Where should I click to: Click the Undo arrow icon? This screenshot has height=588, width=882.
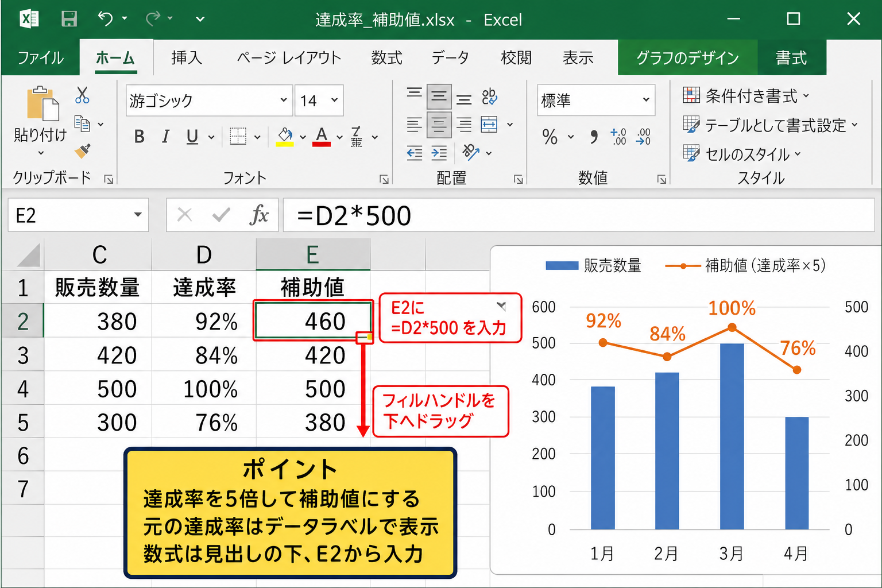click(x=105, y=18)
